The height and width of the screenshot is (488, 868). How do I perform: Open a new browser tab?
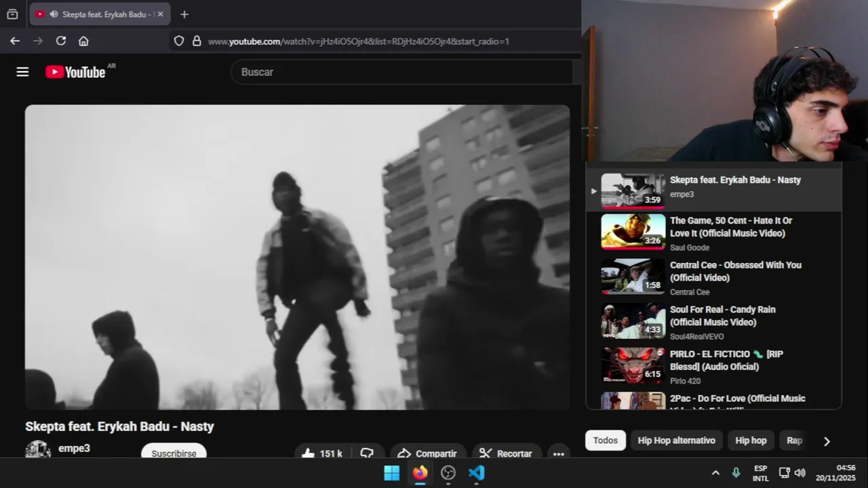click(x=184, y=14)
